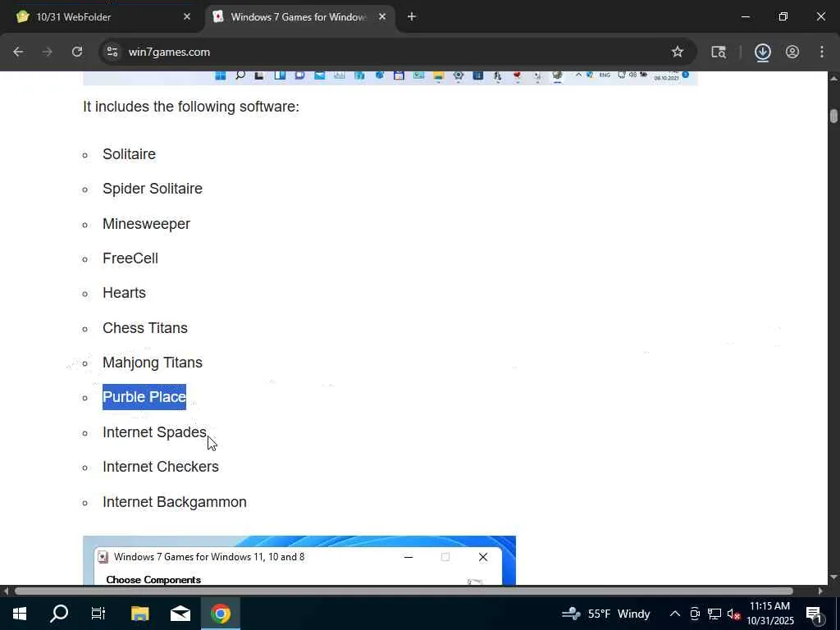Click the "FreeCell" list item
The height and width of the screenshot is (630, 840).
130,258
